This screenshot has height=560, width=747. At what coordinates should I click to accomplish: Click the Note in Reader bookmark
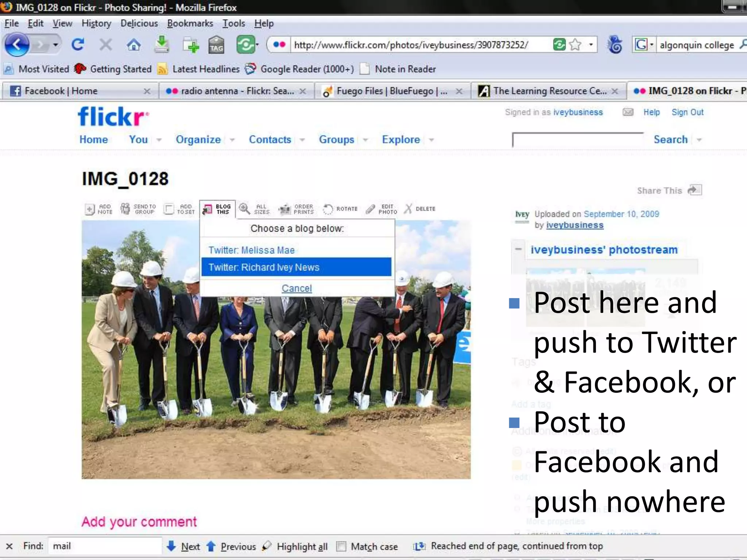click(398, 69)
